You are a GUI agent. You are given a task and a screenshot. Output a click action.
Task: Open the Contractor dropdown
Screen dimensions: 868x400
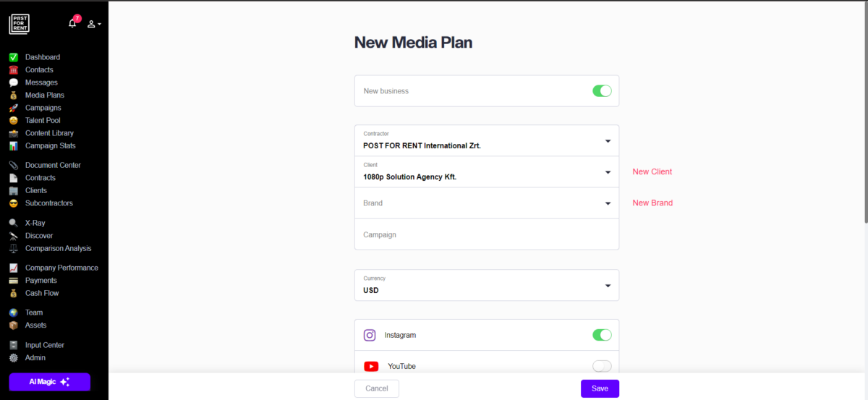(x=486, y=141)
